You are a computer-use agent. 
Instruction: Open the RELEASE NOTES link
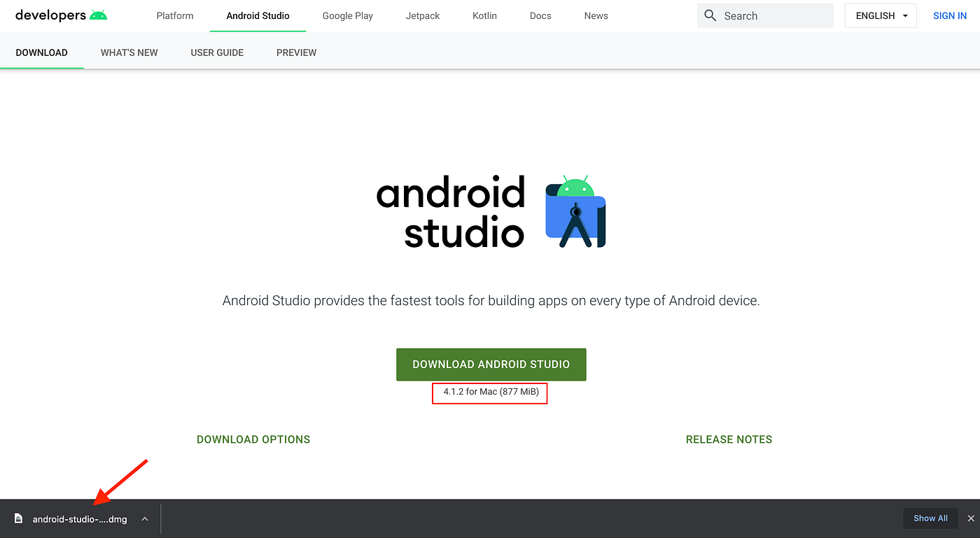point(729,439)
